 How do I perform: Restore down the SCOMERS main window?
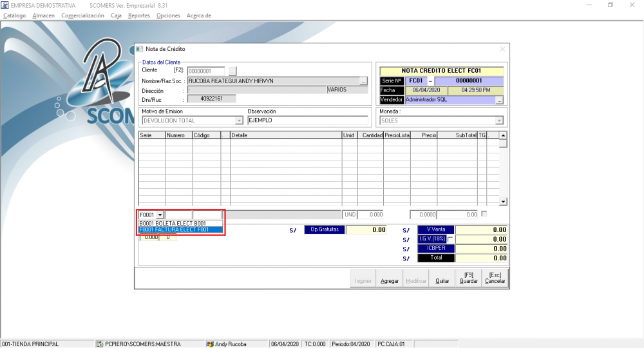click(611, 5)
